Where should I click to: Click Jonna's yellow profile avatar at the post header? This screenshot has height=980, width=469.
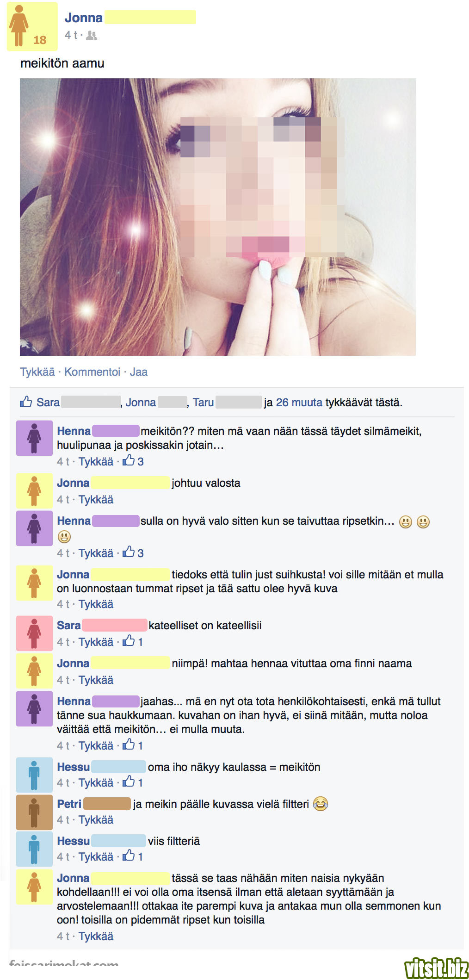coord(32,26)
